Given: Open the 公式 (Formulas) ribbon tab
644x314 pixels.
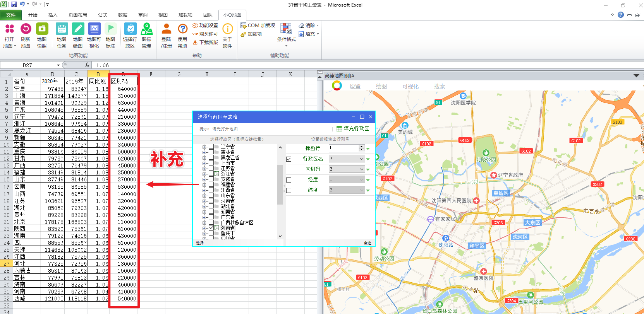Looking at the screenshot, I should pos(103,15).
